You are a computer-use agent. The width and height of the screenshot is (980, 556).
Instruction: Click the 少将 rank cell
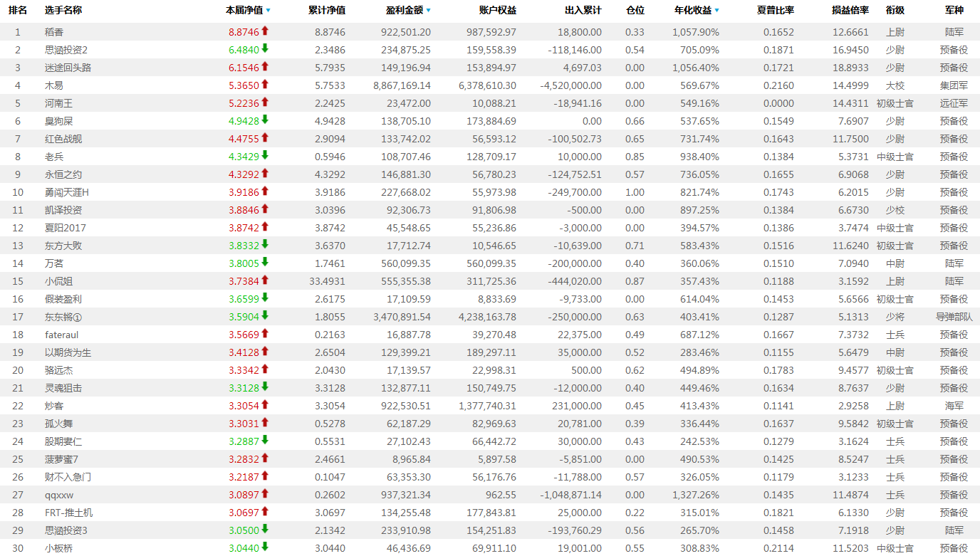[x=895, y=317]
